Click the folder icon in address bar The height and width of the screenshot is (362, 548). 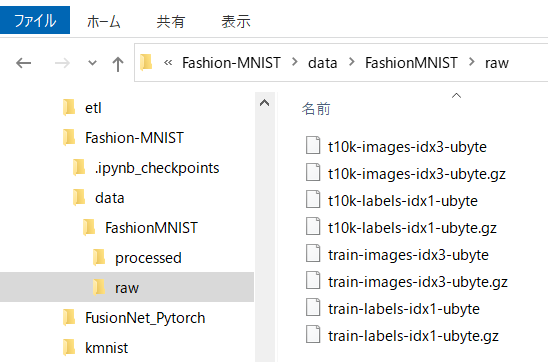(x=146, y=63)
